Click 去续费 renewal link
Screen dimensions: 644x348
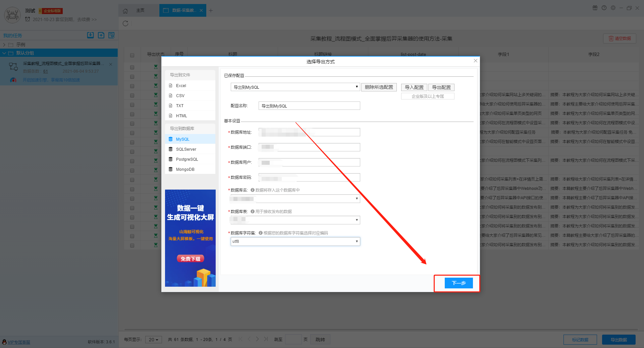87,19
